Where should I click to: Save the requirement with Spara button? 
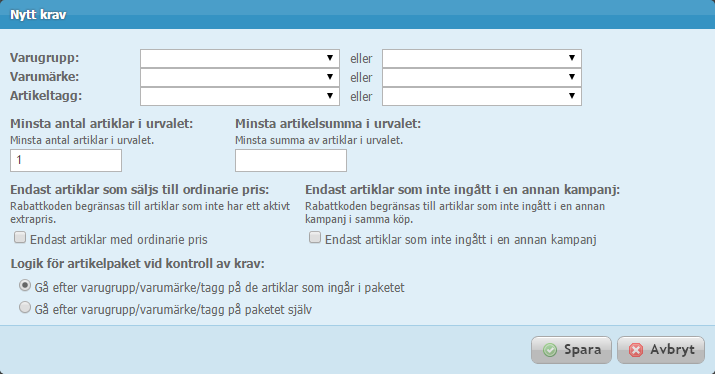(x=571, y=350)
